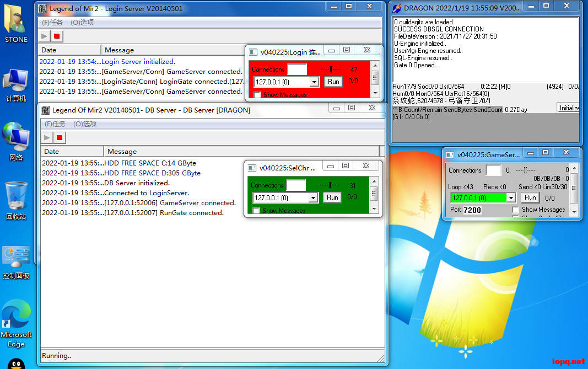The height and width of the screenshot is (369, 588).
Task: Click the play button in Login Server toolbar
Action: [45, 36]
